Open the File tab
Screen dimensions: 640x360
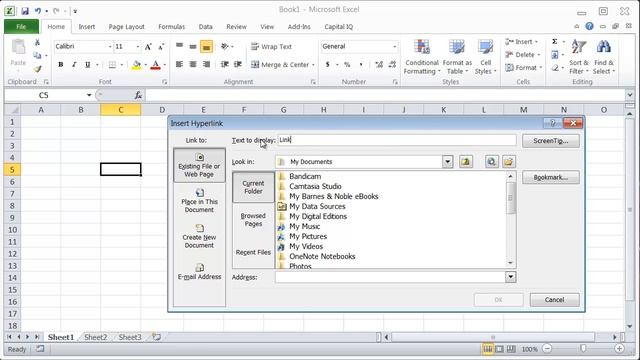[21, 27]
